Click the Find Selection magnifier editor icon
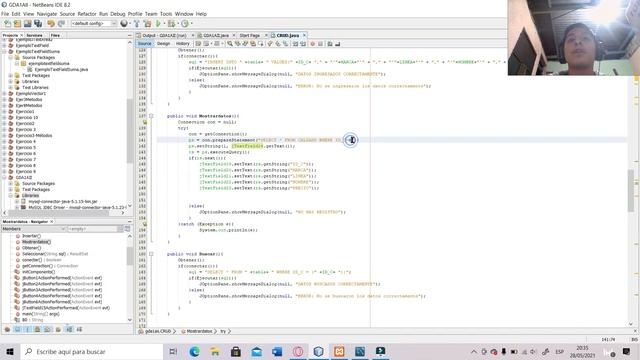 230,44
